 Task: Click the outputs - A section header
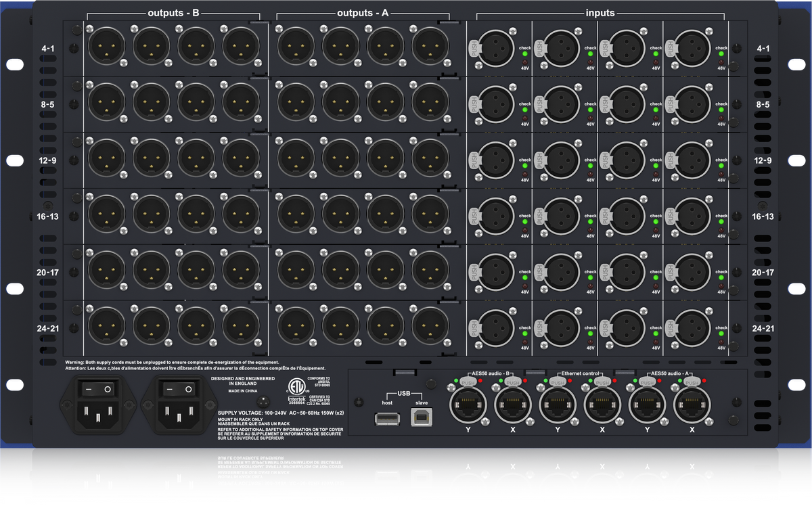[365, 12]
